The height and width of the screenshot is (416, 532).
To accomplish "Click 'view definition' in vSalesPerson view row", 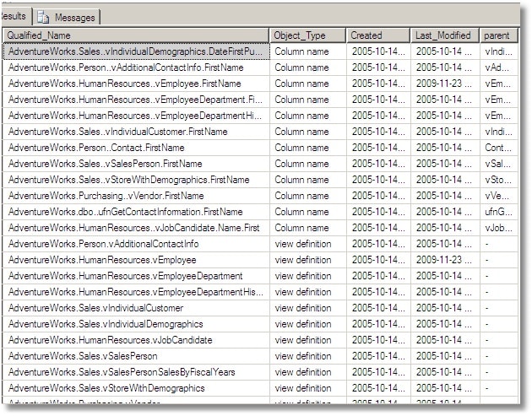I will (307, 356).
